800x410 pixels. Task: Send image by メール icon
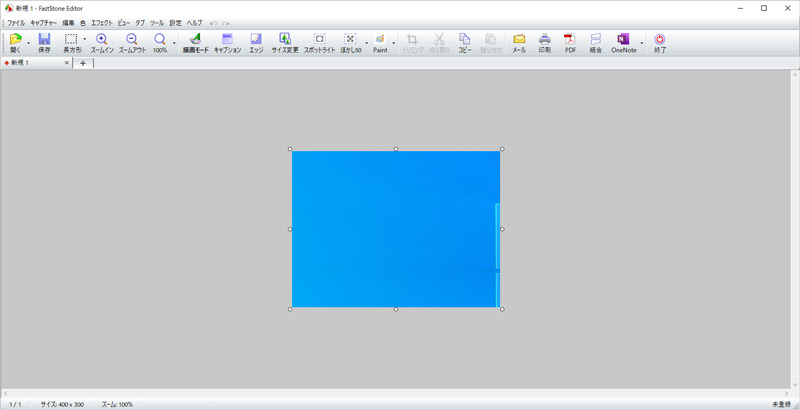(519, 42)
